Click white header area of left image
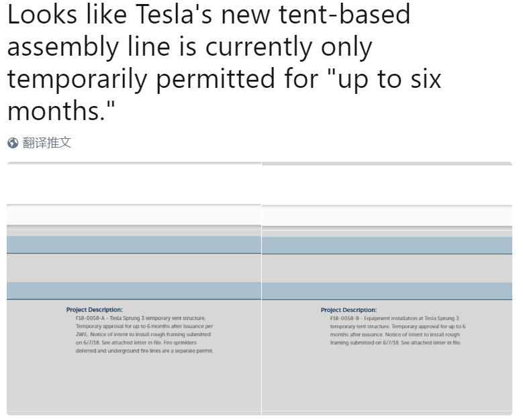523x420 pixels. click(134, 185)
